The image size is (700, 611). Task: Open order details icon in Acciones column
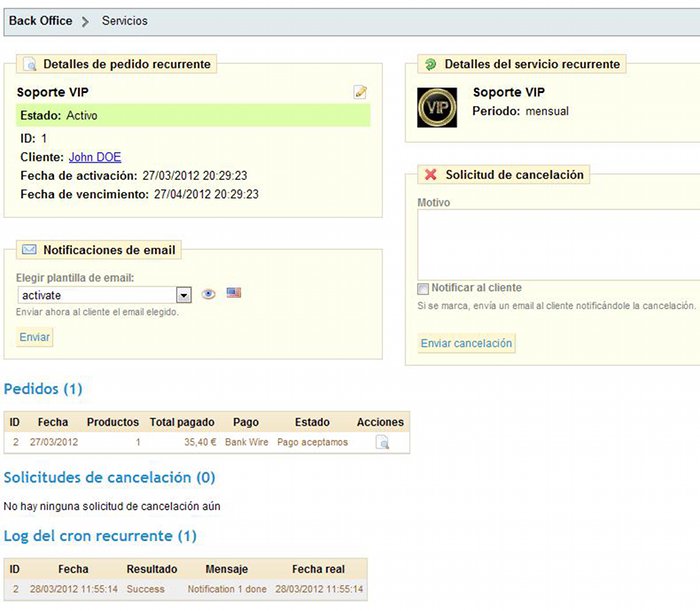[382, 442]
